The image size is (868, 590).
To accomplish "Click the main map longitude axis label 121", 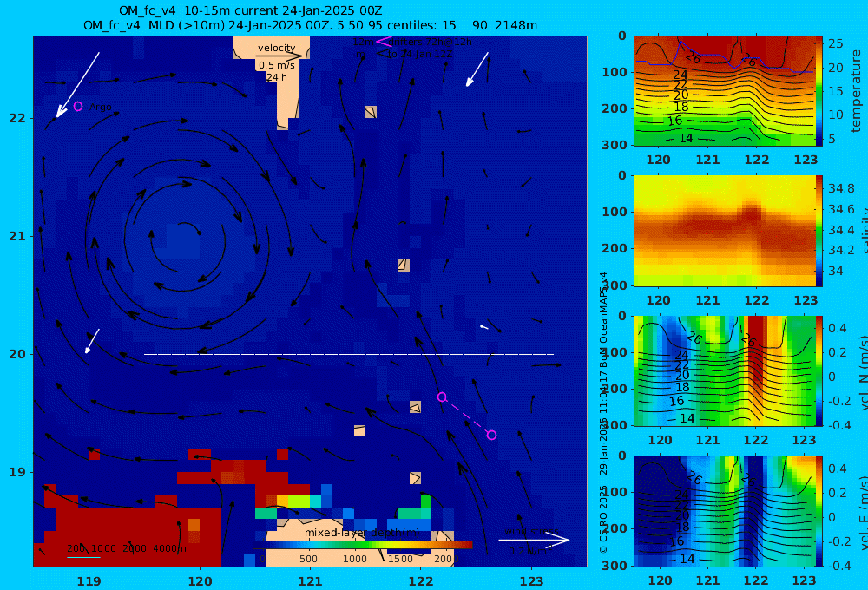I will click(310, 581).
